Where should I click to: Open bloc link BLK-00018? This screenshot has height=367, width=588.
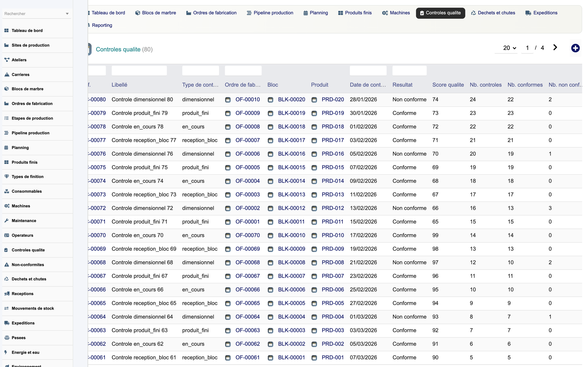292,127
